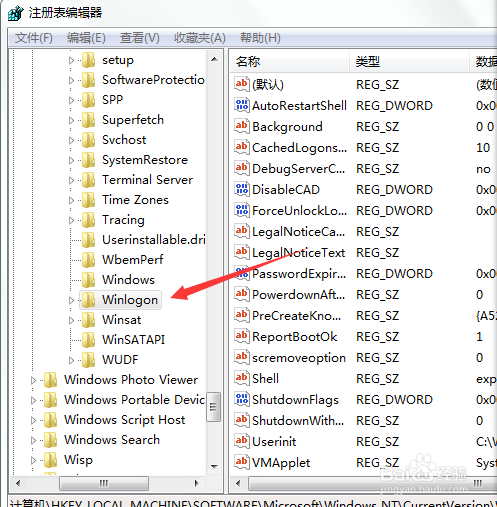Select the Windows key in tree
The height and width of the screenshot is (507, 497).
128,280
